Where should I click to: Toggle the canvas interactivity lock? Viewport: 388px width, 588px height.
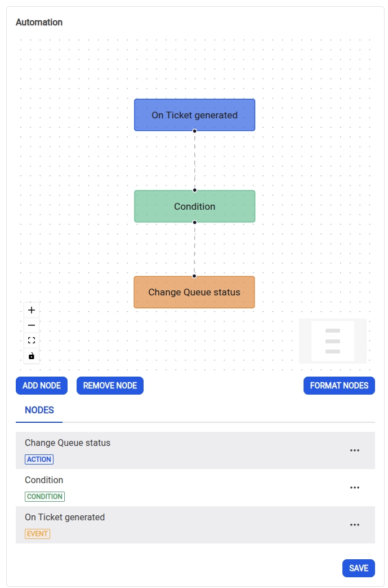(x=32, y=356)
